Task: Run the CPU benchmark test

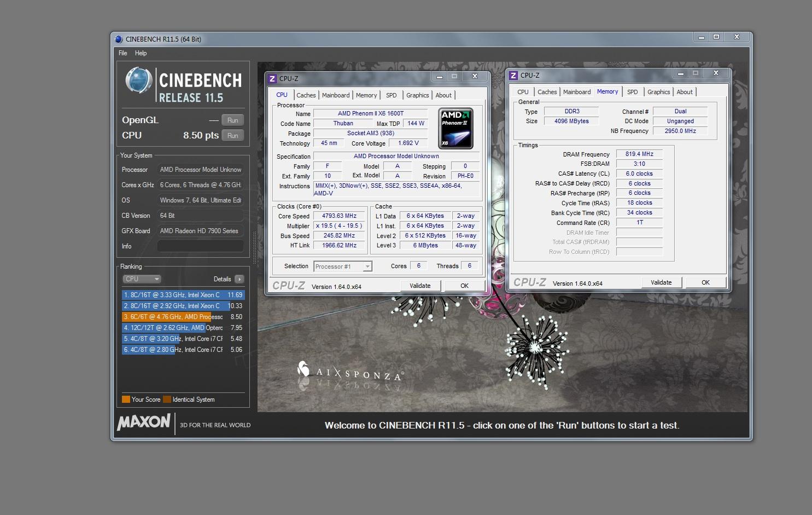Action: pos(233,136)
